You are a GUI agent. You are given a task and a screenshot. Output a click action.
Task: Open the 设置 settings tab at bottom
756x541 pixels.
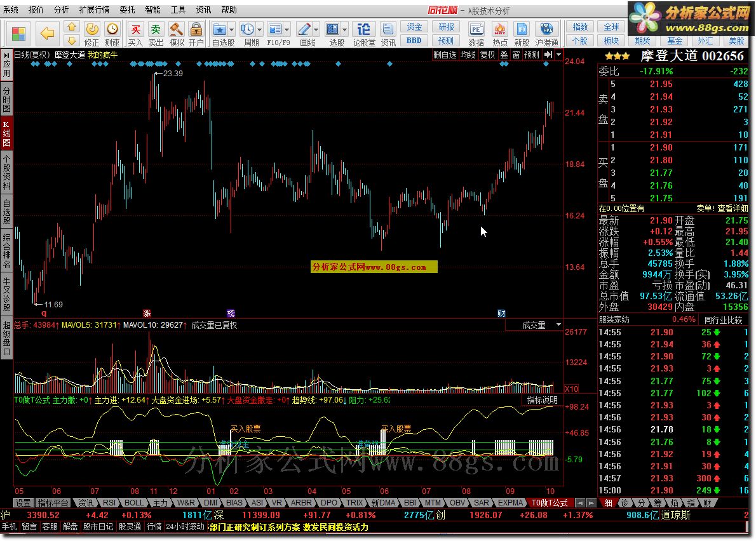(23, 502)
